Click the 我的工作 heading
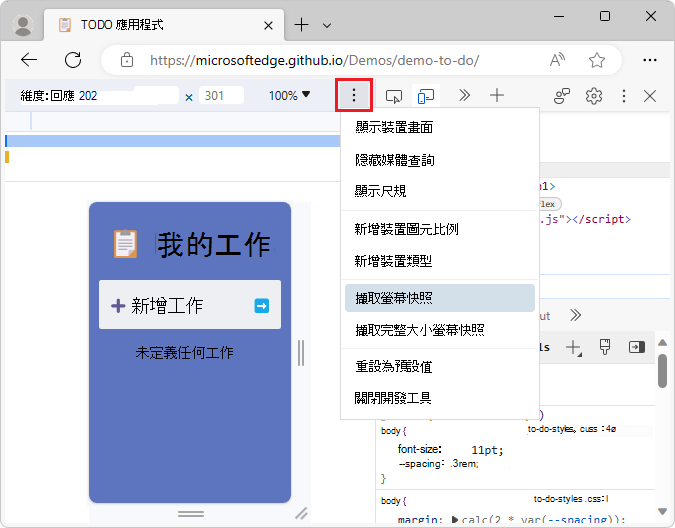The height and width of the screenshot is (528, 675). coord(214,244)
